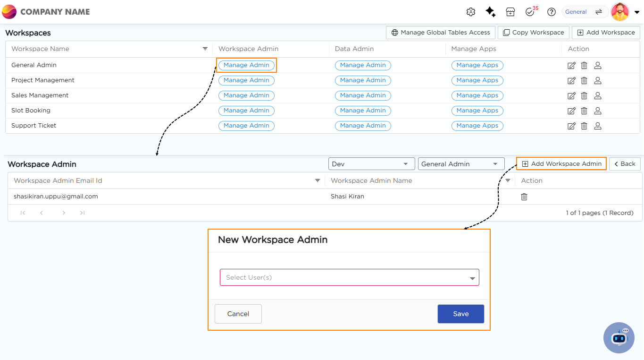Expand the profile avatar menu arrow

click(x=637, y=13)
